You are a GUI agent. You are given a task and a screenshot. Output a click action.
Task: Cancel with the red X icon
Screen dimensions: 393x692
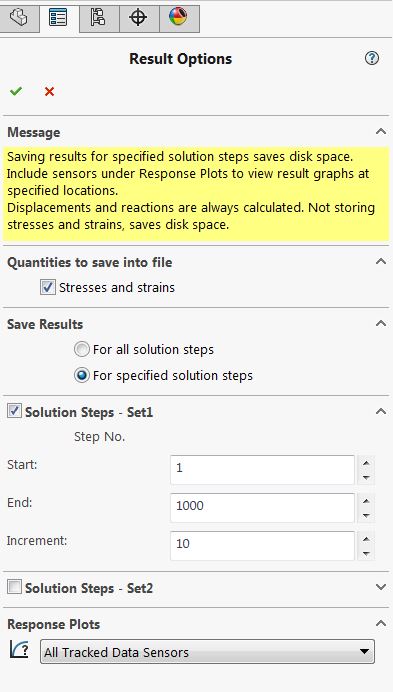(x=49, y=91)
